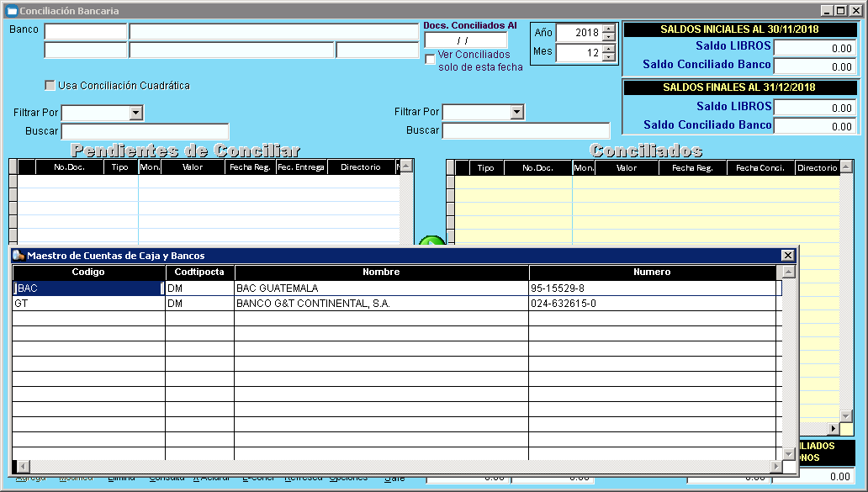Enable Usa Conciliación Cuadrática checkbox
This screenshot has width=868, height=492.
coord(50,86)
